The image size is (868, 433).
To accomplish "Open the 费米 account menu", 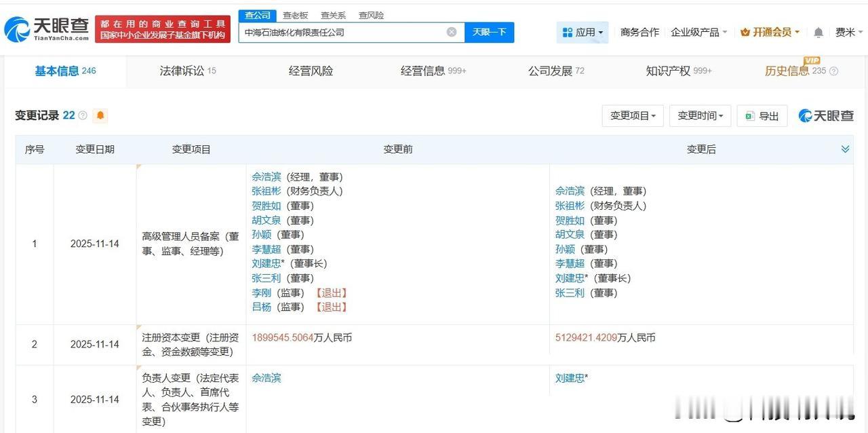I will tap(848, 32).
